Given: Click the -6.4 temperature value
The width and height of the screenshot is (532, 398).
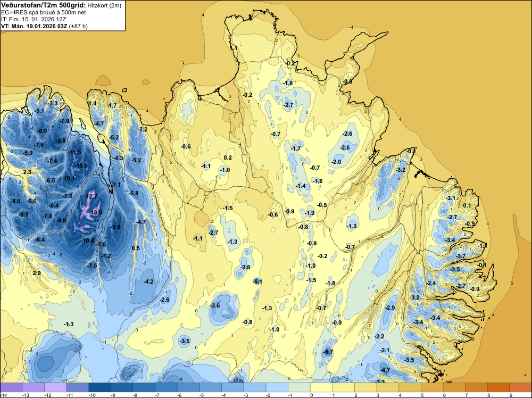Looking at the screenshot, I should (40, 239).
